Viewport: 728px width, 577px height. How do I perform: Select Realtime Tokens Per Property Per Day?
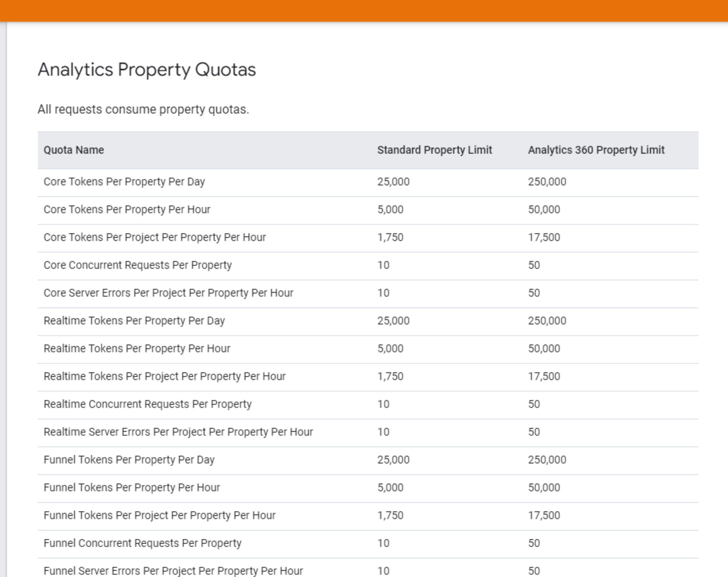(134, 321)
